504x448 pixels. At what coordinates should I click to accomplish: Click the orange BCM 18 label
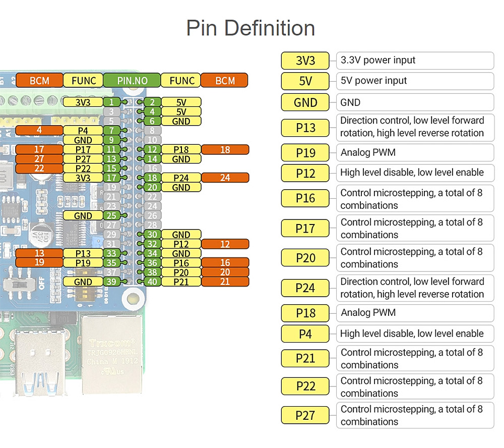[x=225, y=149]
